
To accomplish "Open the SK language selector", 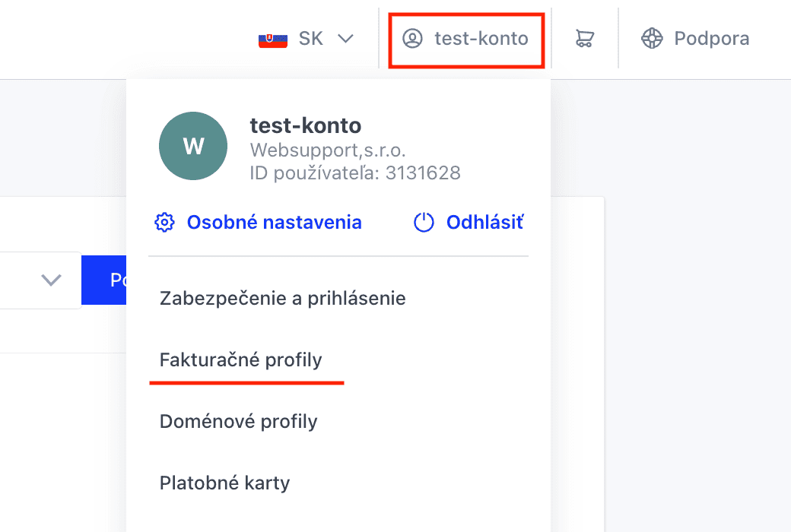I will click(307, 38).
